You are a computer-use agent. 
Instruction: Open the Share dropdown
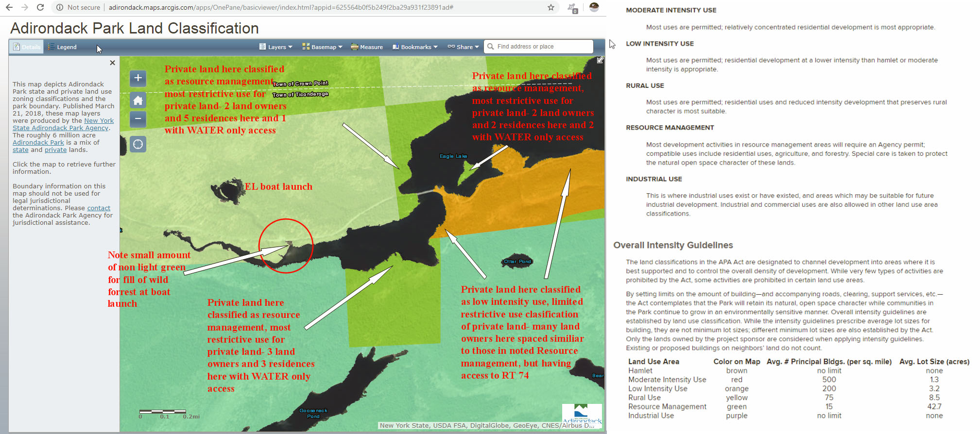[x=463, y=47]
